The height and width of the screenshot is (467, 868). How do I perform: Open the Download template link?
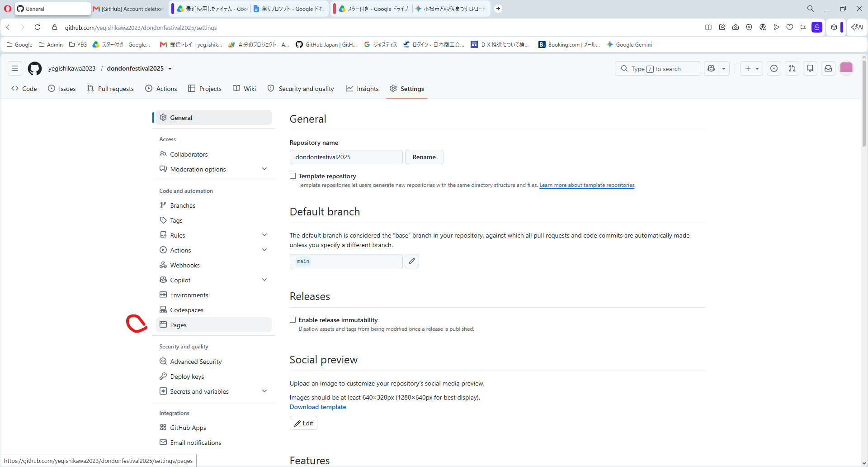click(318, 407)
